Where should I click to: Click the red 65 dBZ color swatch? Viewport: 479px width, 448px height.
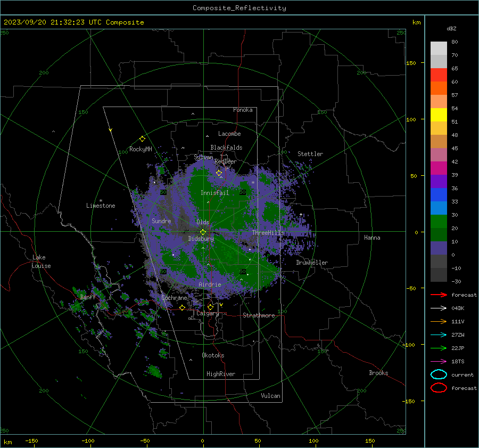(x=439, y=75)
